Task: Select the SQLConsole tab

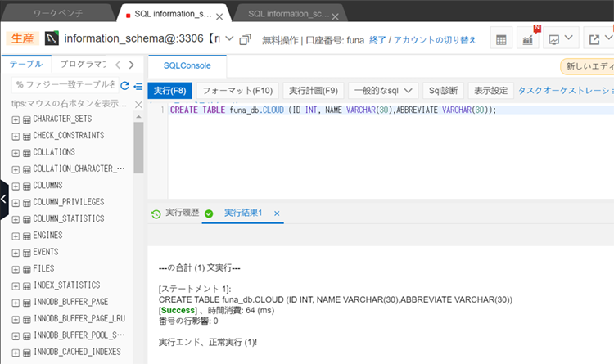Action: point(187,65)
